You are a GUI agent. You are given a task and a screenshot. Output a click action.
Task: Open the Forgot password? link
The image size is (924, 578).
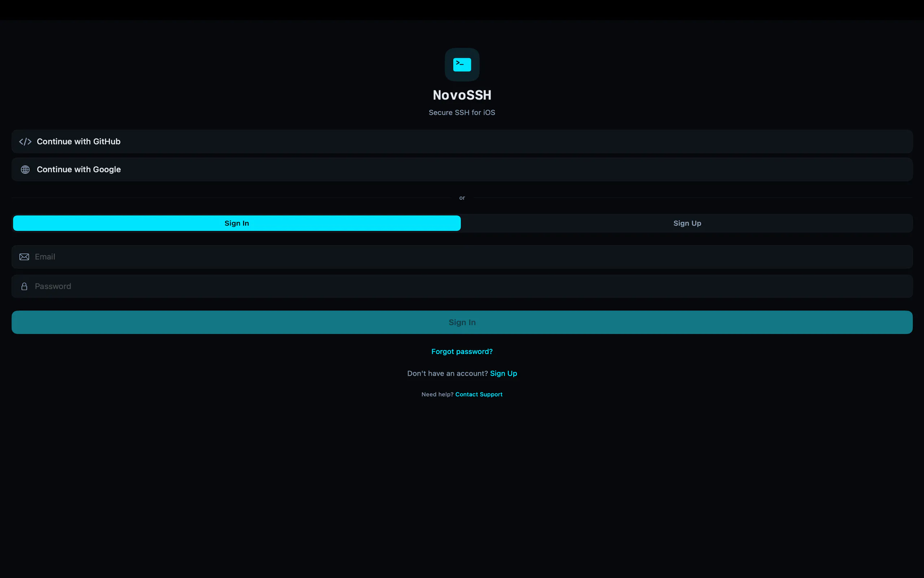coord(462,351)
